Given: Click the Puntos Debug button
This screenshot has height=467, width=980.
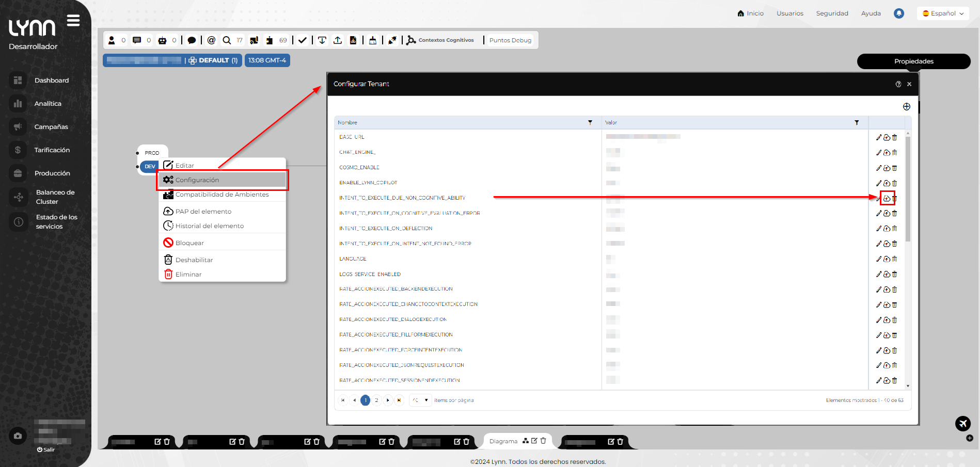Looking at the screenshot, I should tap(510, 40).
